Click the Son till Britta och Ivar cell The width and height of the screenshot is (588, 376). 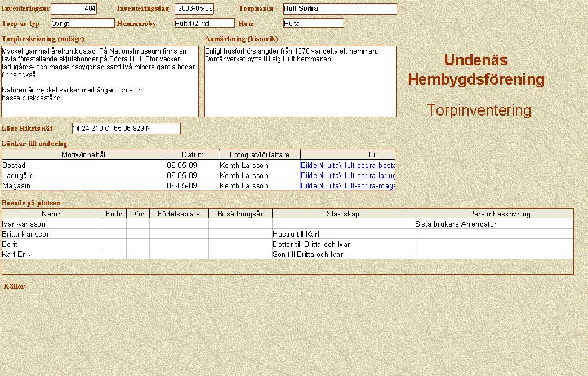(343, 255)
